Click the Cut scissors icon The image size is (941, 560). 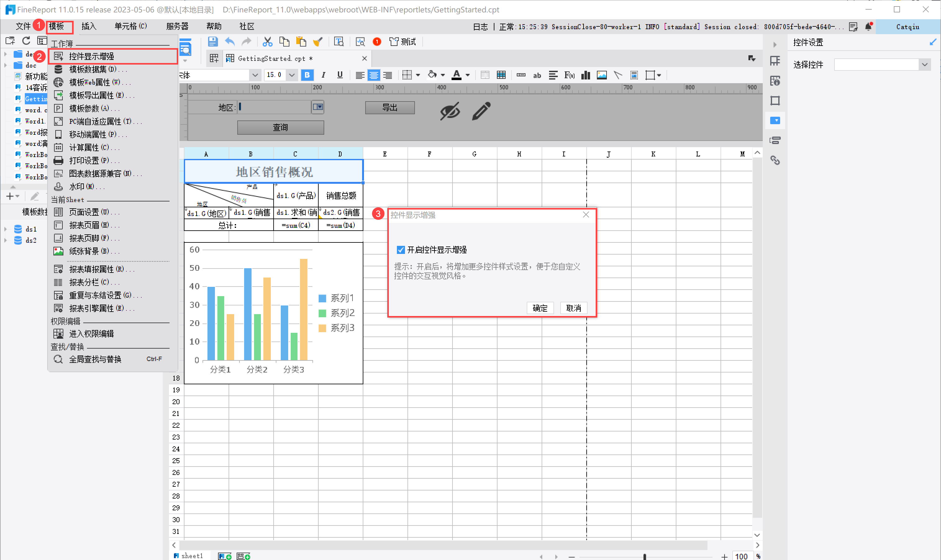click(x=267, y=42)
